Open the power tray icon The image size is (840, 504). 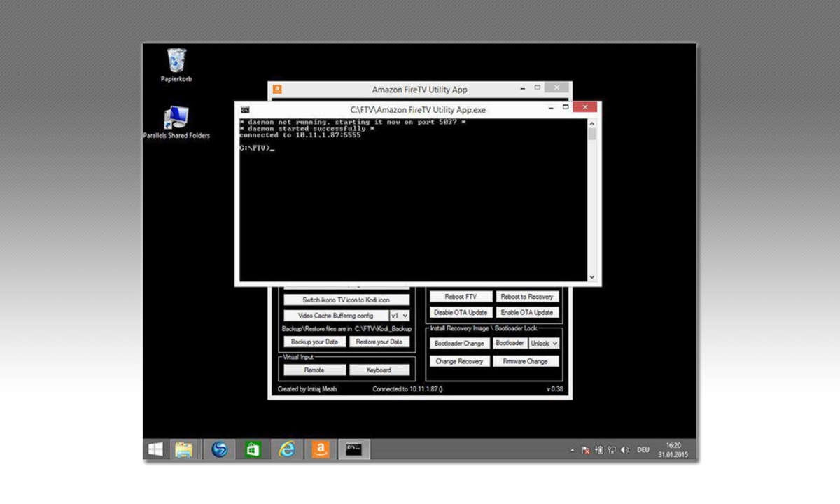[598, 450]
